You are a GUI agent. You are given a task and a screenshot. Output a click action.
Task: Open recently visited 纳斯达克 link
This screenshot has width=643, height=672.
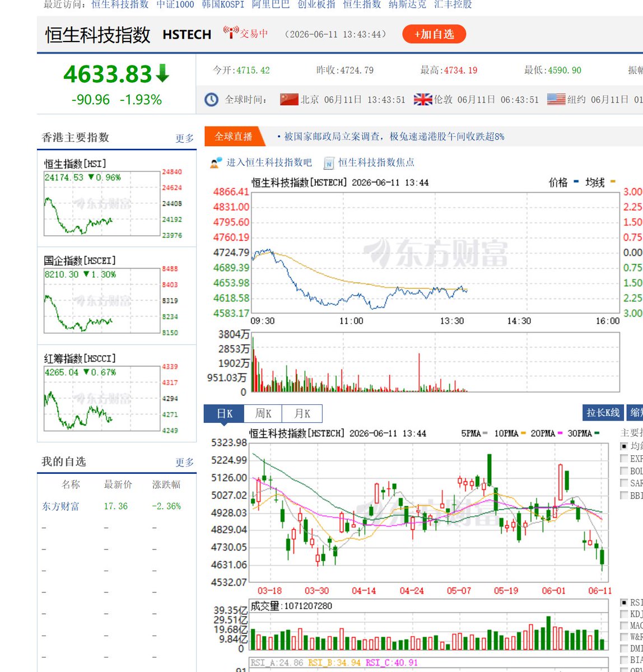(x=407, y=4)
